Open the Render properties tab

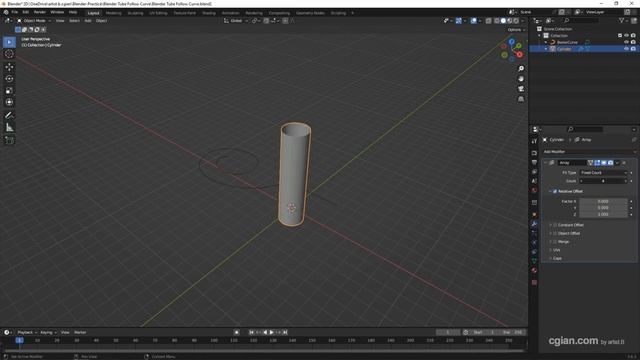tap(534, 153)
